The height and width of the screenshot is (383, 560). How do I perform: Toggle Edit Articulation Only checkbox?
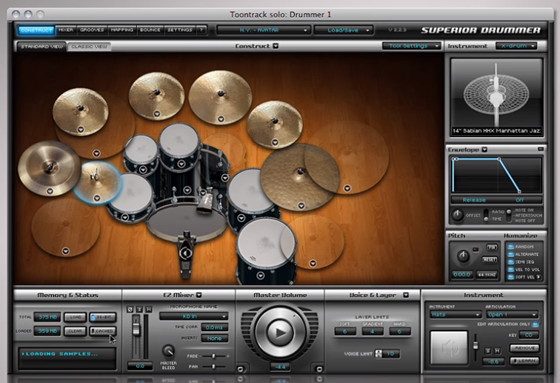535,324
